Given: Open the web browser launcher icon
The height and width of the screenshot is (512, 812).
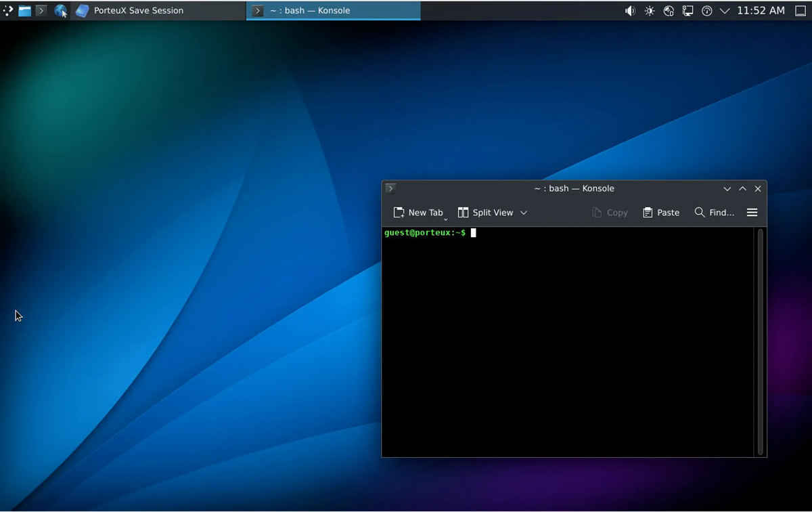Looking at the screenshot, I should tap(61, 11).
